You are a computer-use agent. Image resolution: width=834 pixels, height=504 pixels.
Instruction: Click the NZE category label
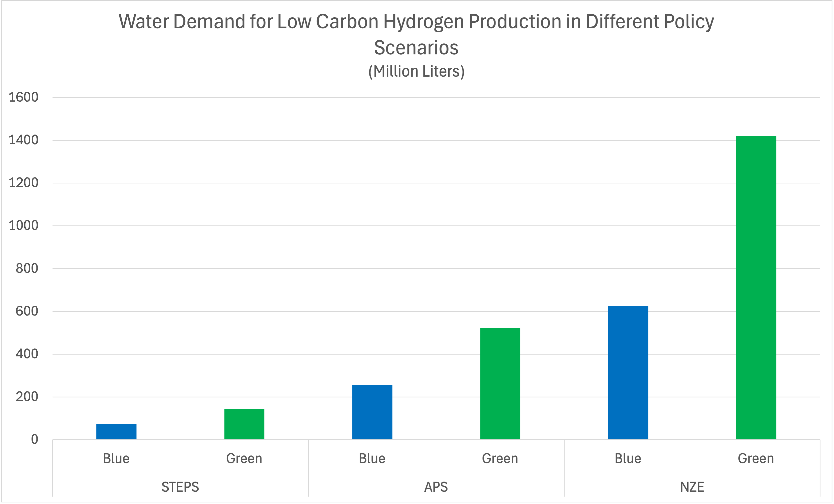[x=692, y=487]
